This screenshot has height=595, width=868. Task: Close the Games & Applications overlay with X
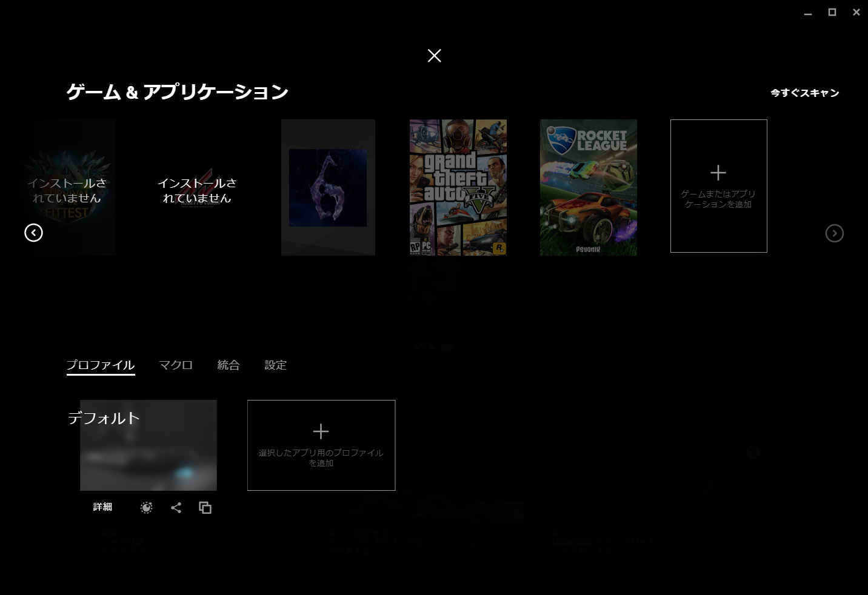coord(434,56)
